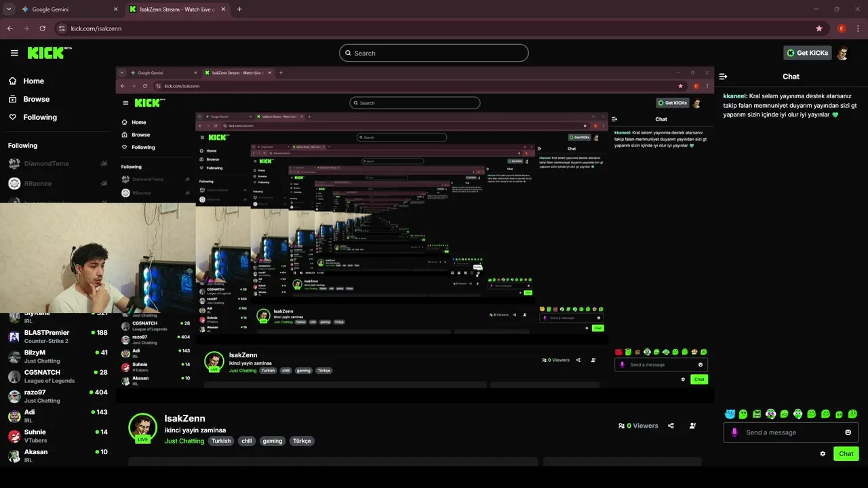Go to Home in Kick sidebar
This screenshot has height=488, width=868.
click(x=26, y=81)
